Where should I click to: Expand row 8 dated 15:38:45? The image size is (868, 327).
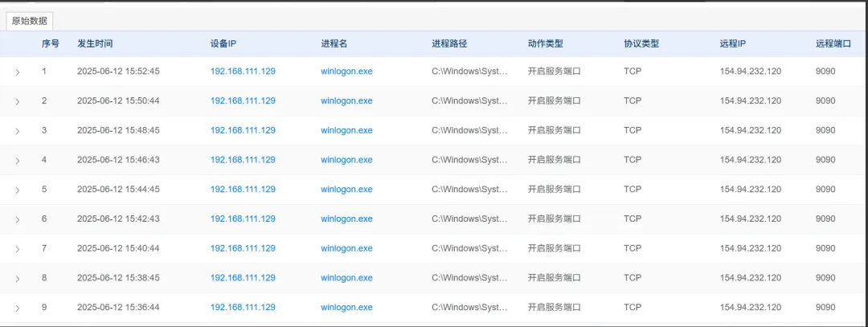[18, 278]
